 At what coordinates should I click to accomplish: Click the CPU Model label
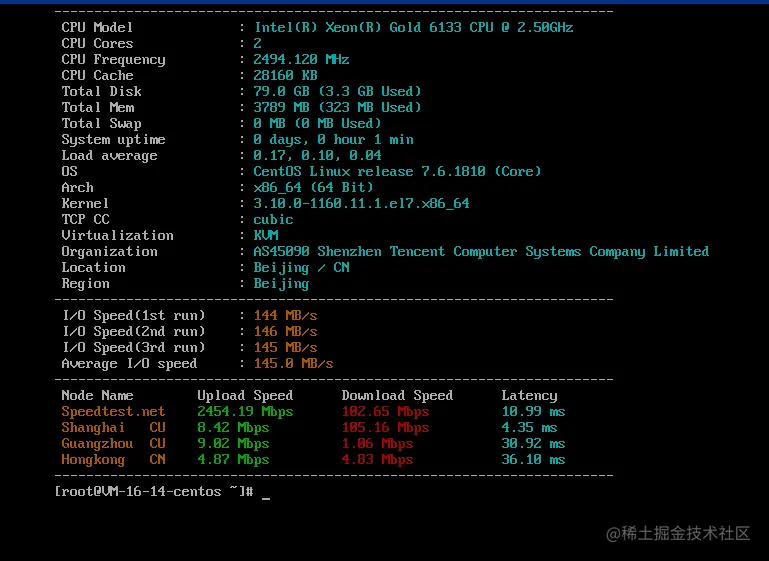click(97, 27)
